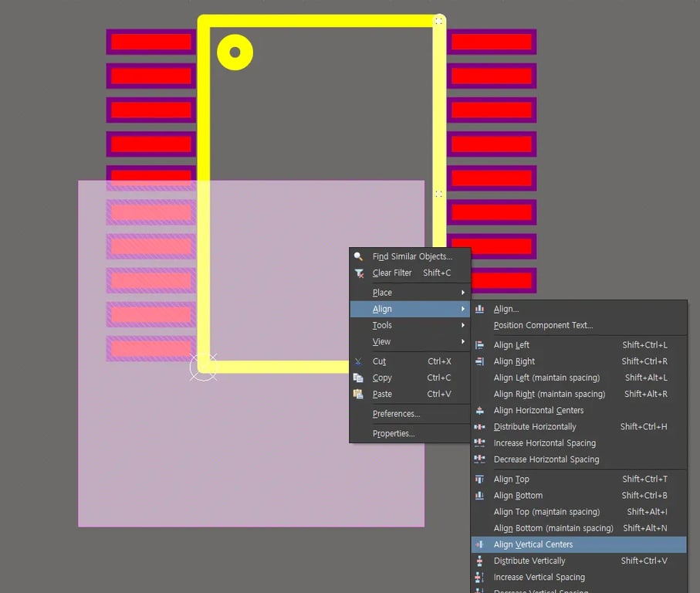
Task: Click the Increase Vertical Spacing icon
Action: [479, 577]
